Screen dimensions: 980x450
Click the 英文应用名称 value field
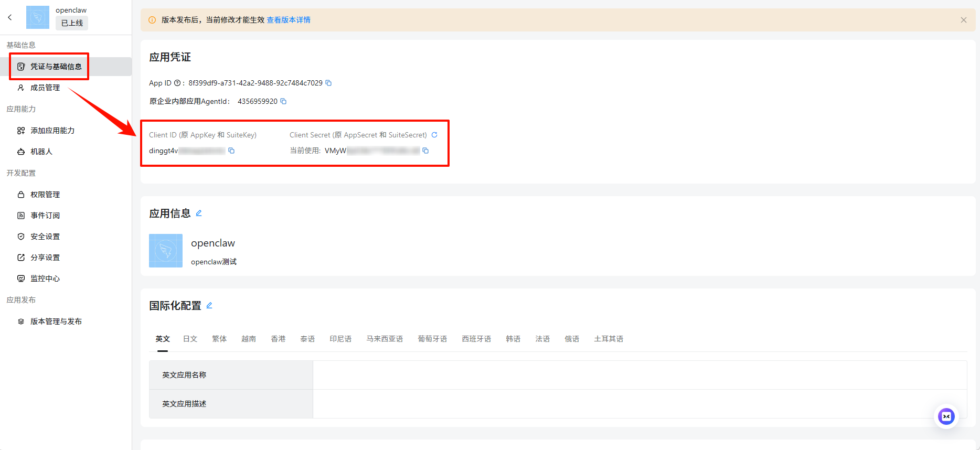coord(639,375)
